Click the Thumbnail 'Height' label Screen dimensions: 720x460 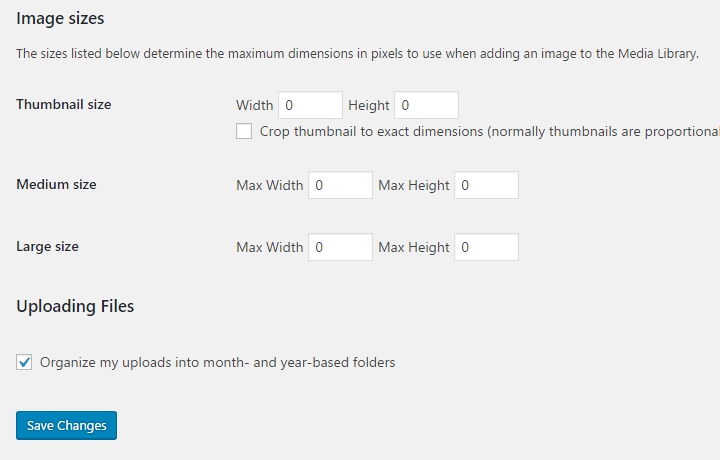pos(369,105)
